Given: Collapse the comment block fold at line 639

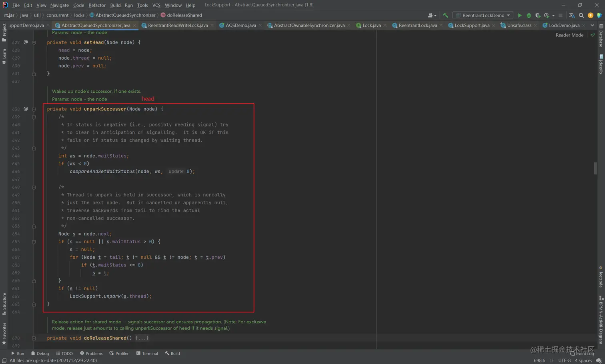Looking at the screenshot, I should pyautogui.click(x=34, y=117).
